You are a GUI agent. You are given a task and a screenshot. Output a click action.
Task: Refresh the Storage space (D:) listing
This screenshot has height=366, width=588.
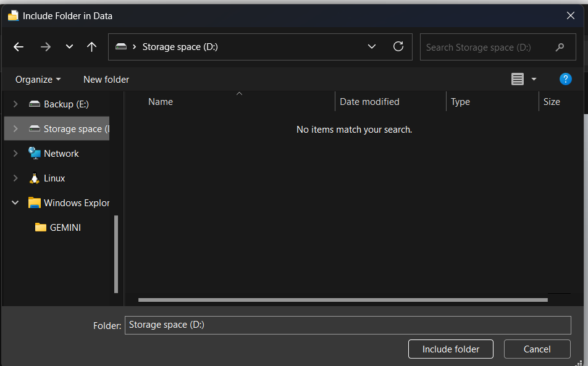(398, 47)
